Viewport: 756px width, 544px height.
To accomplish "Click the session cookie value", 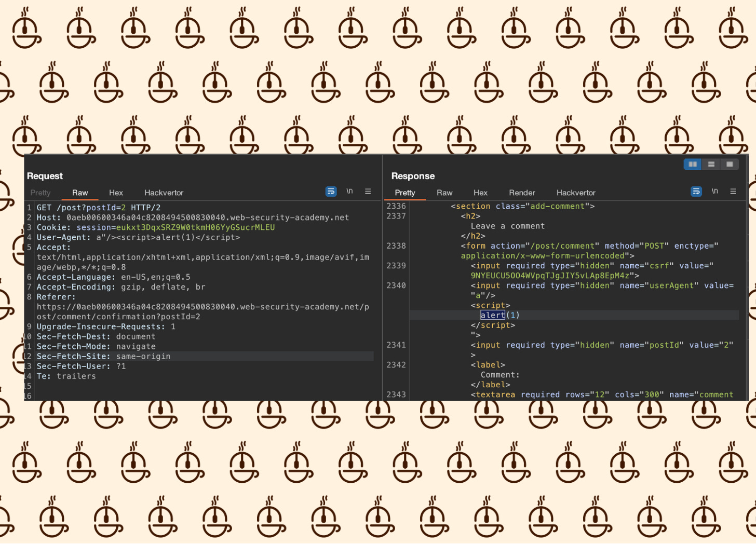I will pyautogui.click(x=195, y=227).
